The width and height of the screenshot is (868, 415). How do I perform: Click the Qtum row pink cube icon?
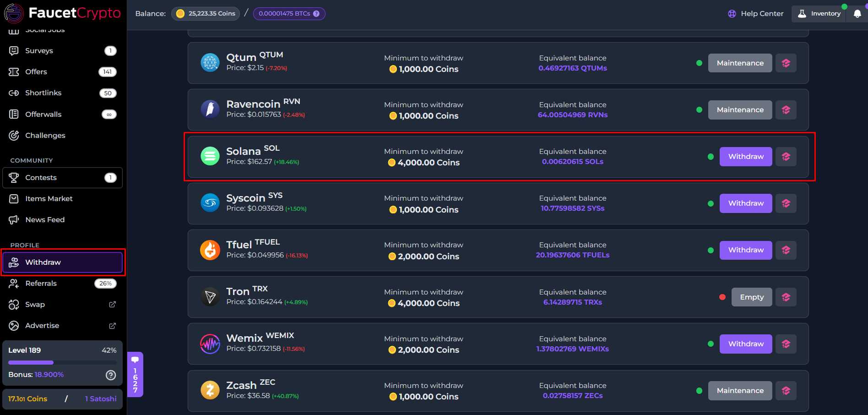click(x=786, y=63)
